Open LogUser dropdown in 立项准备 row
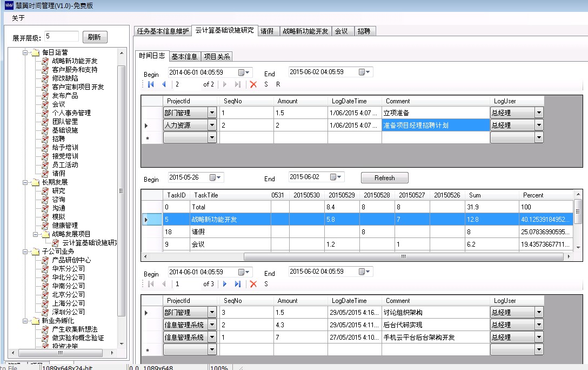 coord(538,113)
